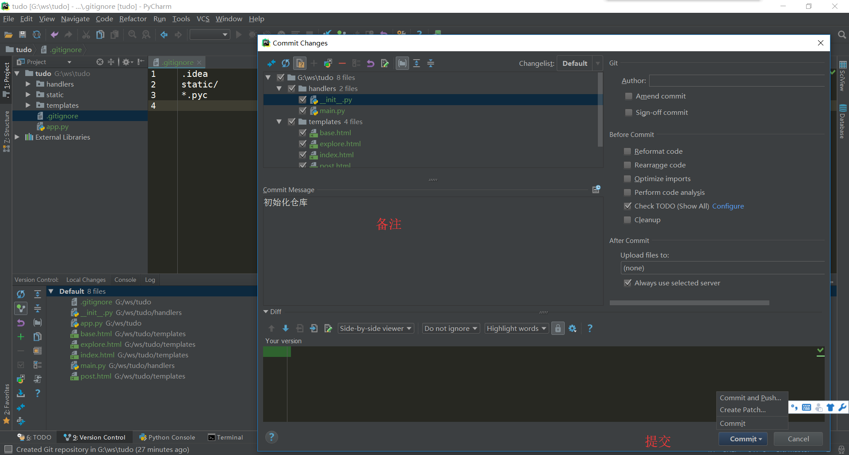Click purple Revert icon in Version Control panel
The width and height of the screenshot is (849, 455).
pos(21,323)
